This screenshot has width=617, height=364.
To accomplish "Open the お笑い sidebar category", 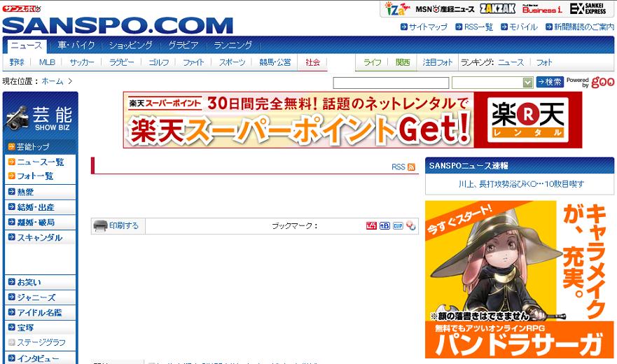I will pyautogui.click(x=29, y=282).
